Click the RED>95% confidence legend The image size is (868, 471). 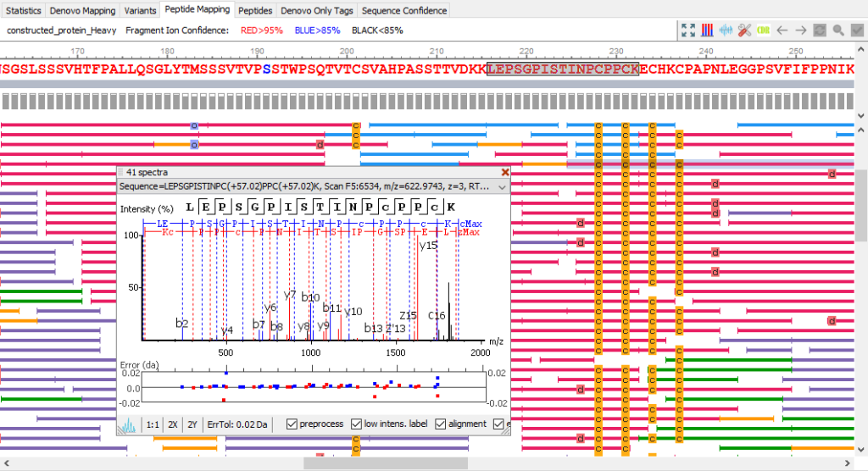coord(261,30)
